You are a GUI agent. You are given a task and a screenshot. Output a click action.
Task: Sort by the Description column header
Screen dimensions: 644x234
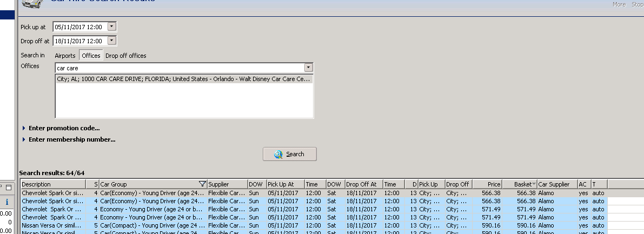tap(53, 184)
